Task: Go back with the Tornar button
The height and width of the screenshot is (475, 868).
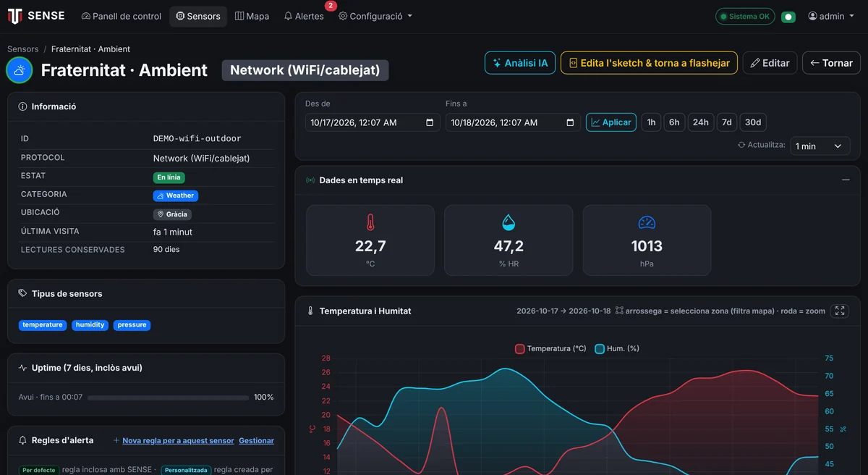Action: point(831,63)
